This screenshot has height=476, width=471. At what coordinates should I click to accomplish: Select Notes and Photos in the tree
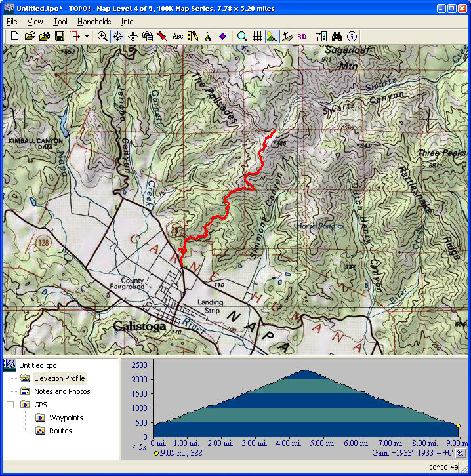(62, 391)
